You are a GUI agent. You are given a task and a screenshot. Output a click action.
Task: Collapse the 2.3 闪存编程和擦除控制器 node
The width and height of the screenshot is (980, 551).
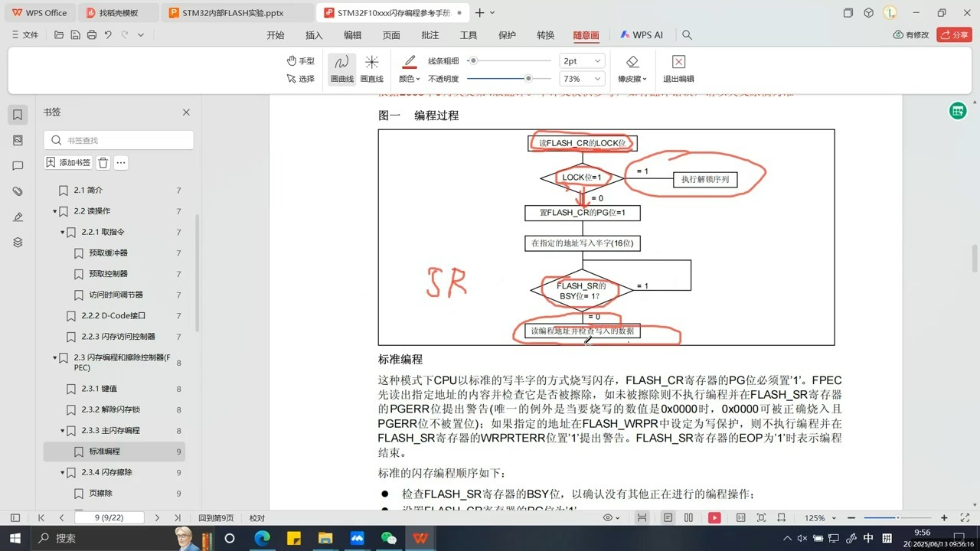55,357
